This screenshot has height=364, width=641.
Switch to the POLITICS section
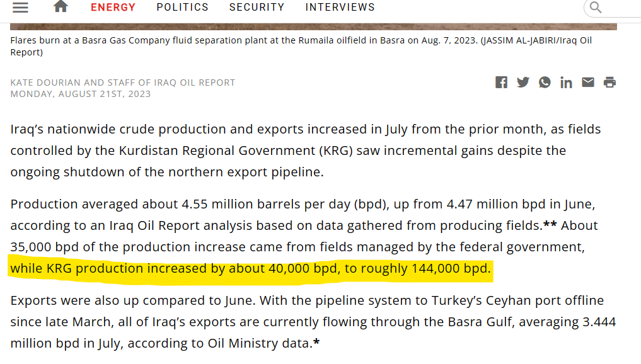click(x=182, y=8)
